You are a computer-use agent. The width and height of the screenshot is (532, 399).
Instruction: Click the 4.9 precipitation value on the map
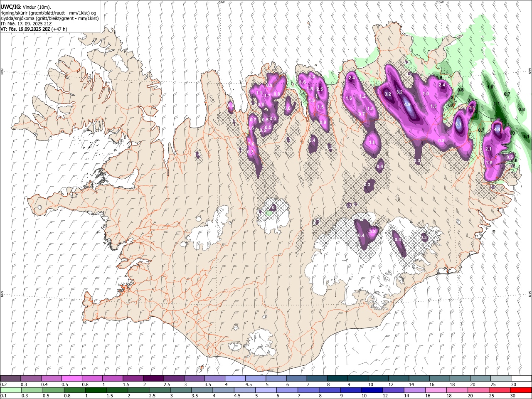(407, 104)
